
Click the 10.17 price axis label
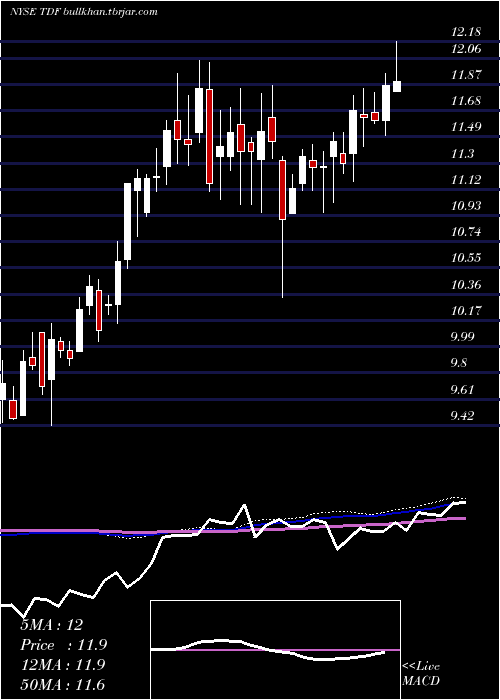(466, 310)
